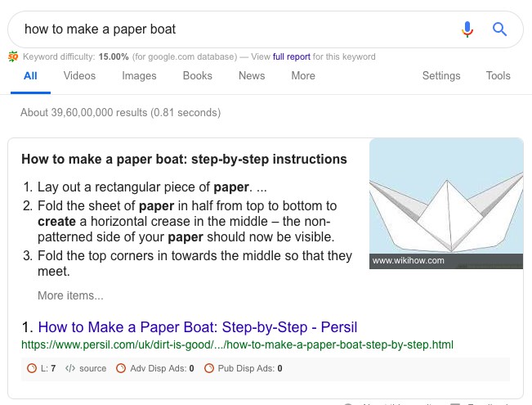The image size is (532, 405).
Task: Click the paper boat thumbnail image
Action: point(446,203)
